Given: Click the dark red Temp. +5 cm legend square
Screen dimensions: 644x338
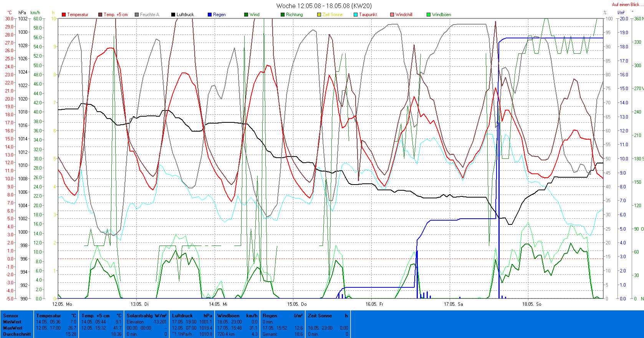Looking at the screenshot, I should click(100, 15).
